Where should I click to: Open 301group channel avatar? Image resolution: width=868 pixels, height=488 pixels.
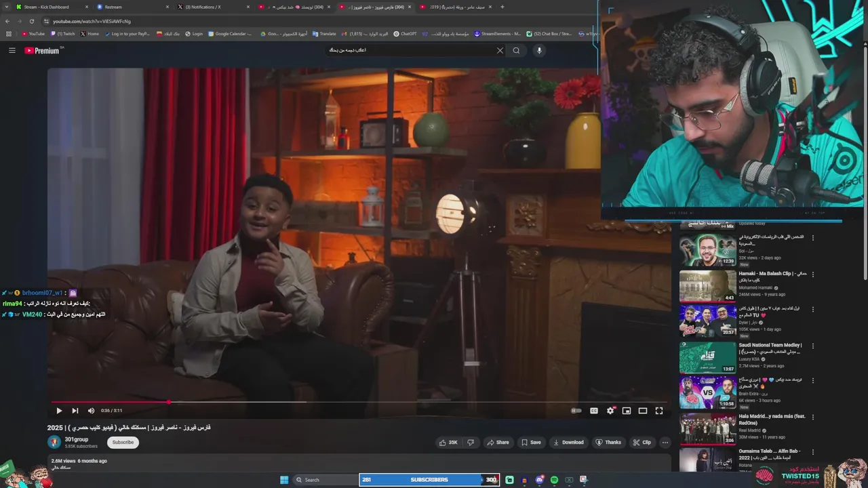(x=54, y=443)
